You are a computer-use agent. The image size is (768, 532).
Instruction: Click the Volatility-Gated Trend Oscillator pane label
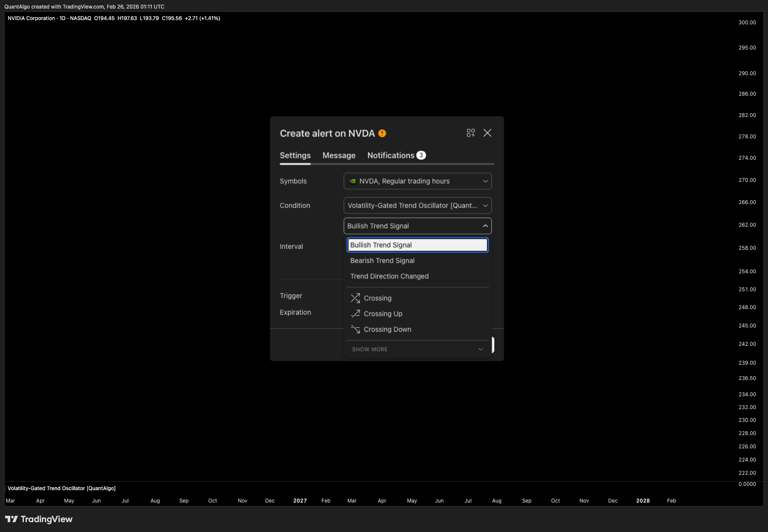pos(61,488)
